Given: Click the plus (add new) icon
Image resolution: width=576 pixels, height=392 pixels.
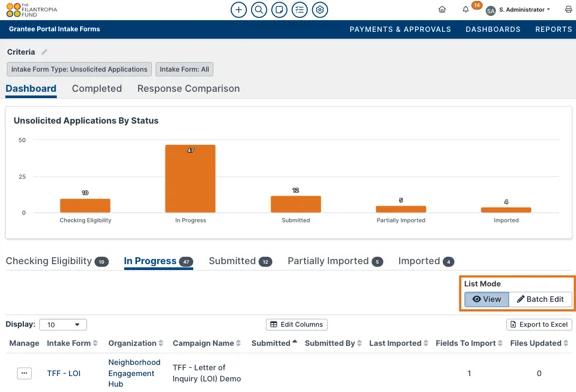Looking at the screenshot, I should (x=238, y=10).
